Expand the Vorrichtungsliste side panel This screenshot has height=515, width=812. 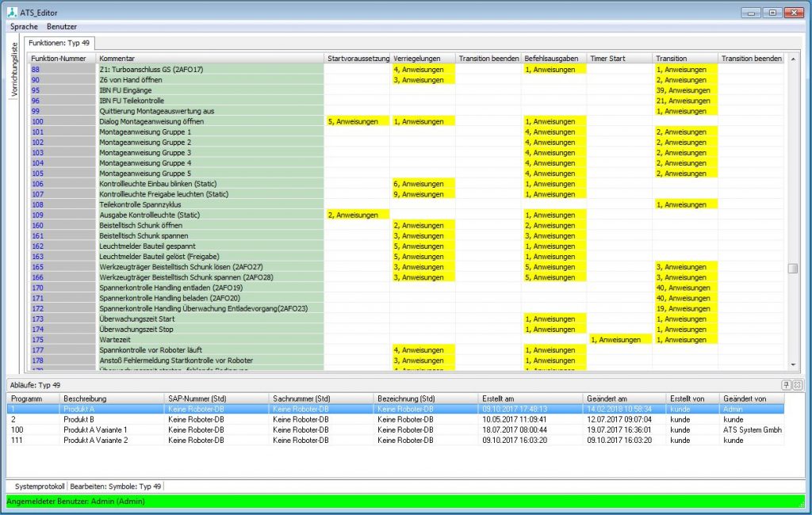coord(13,70)
